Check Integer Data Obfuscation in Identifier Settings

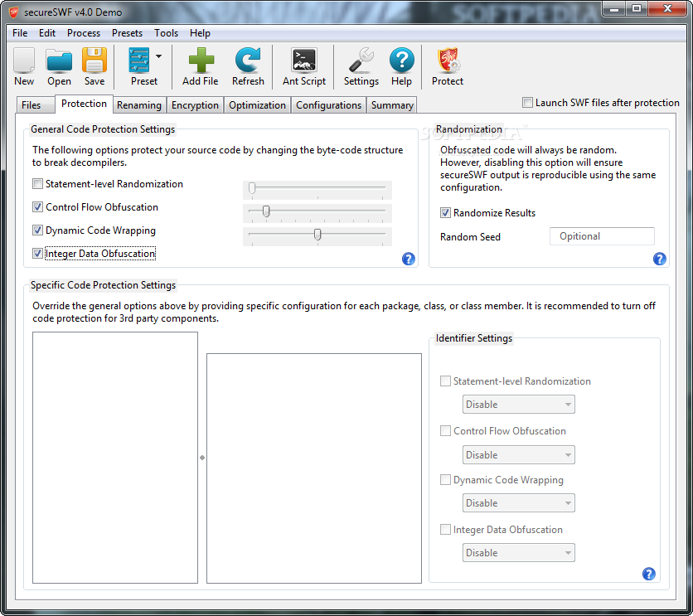tap(445, 530)
